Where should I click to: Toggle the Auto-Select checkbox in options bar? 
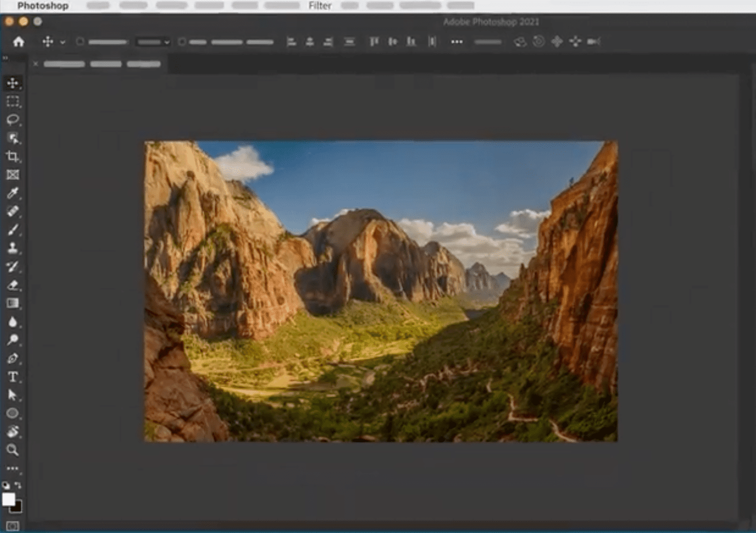point(80,41)
